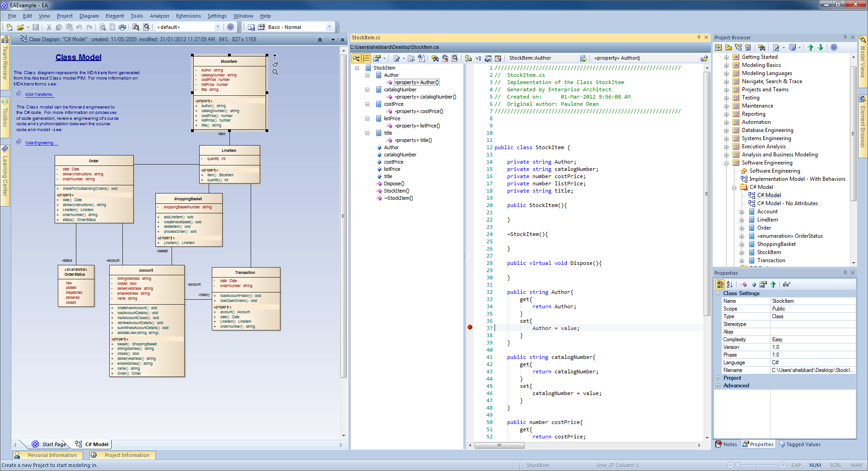This screenshot has width=868, height=471.
Task: Click the Filename property value field
Action: pos(813,370)
